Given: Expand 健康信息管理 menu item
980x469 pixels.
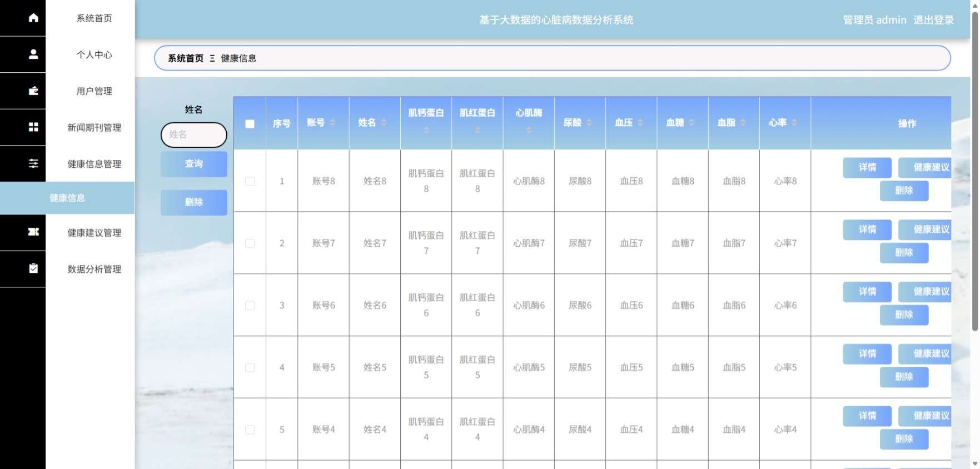Looking at the screenshot, I should tap(94, 164).
